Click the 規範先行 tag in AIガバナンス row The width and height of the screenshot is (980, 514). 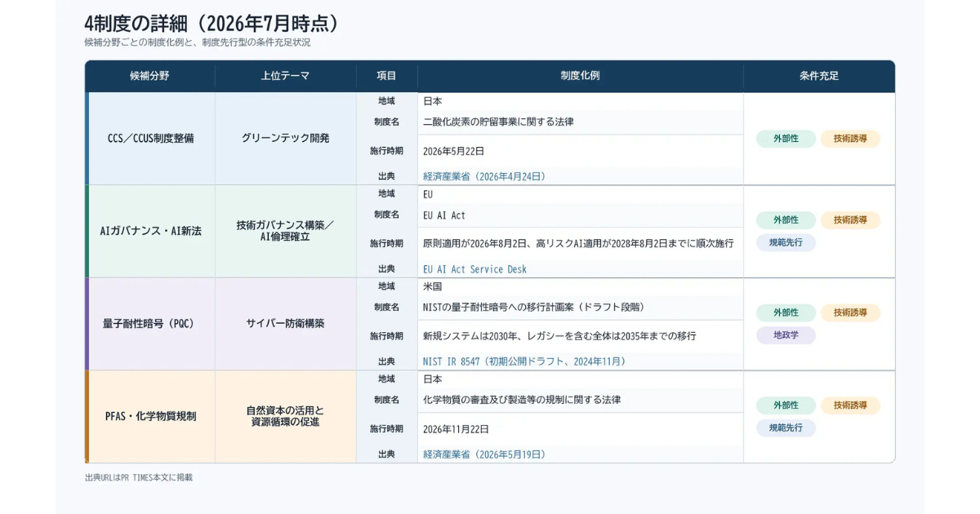786,242
